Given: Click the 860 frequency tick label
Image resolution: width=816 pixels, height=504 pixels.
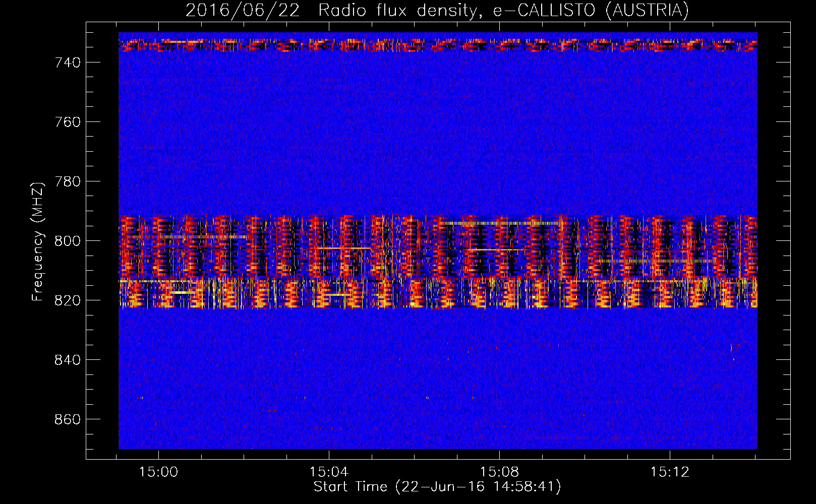Looking at the screenshot, I should pyautogui.click(x=68, y=419).
